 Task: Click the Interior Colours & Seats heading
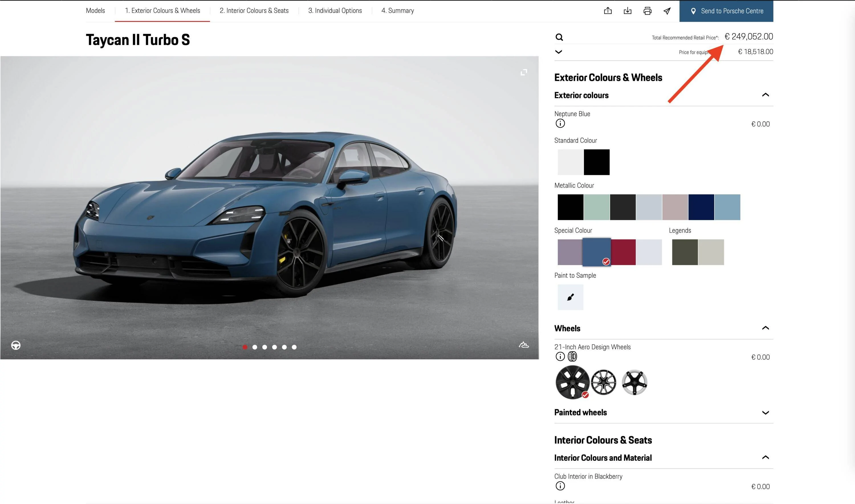(x=603, y=440)
